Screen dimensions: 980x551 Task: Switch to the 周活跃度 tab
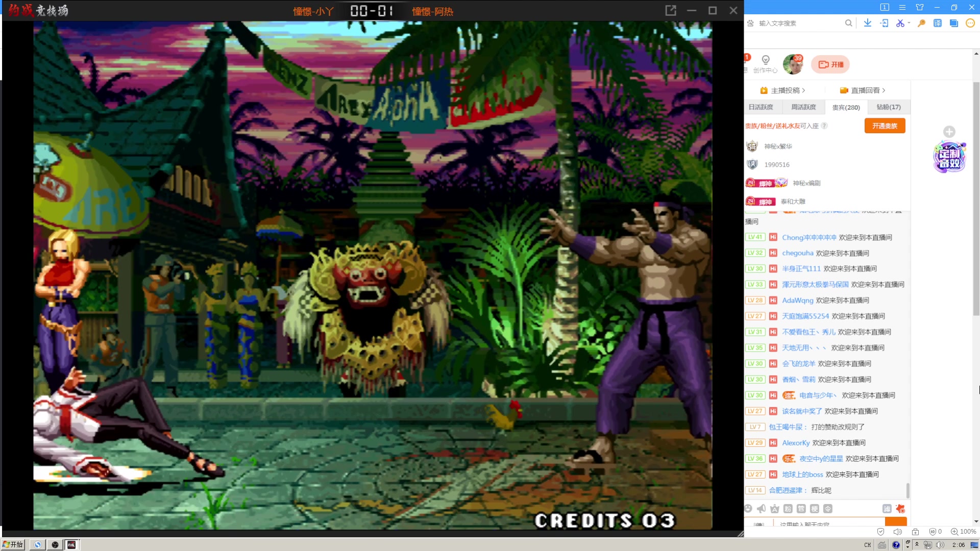803,107
